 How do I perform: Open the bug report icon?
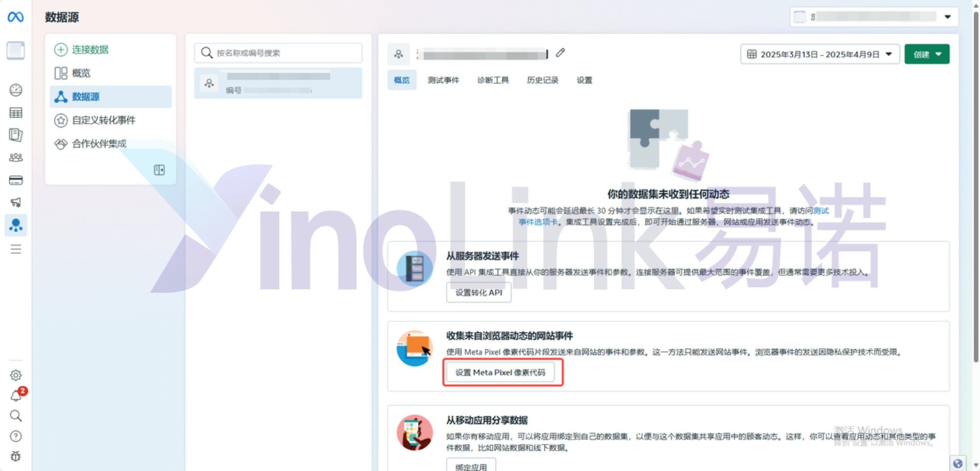pyautogui.click(x=16, y=456)
